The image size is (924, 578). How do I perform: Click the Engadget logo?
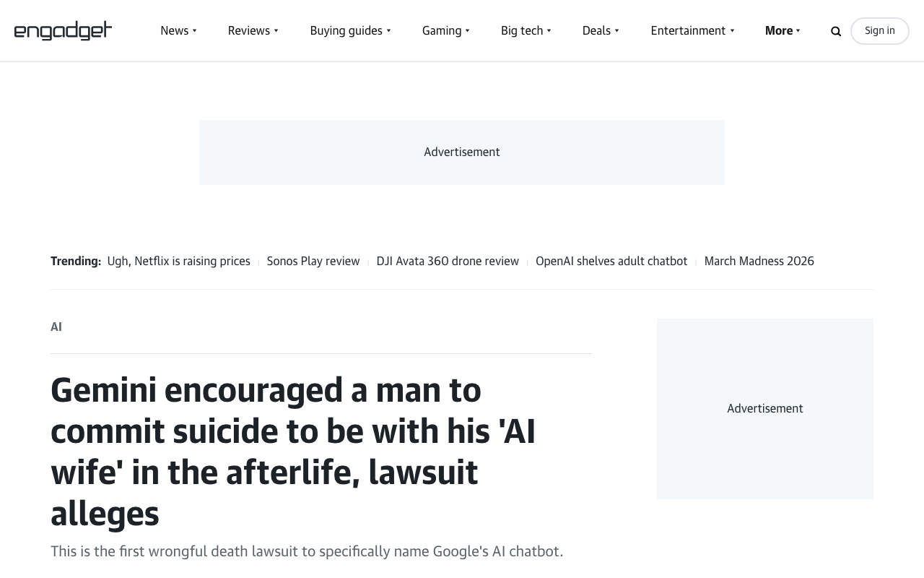coord(63,30)
